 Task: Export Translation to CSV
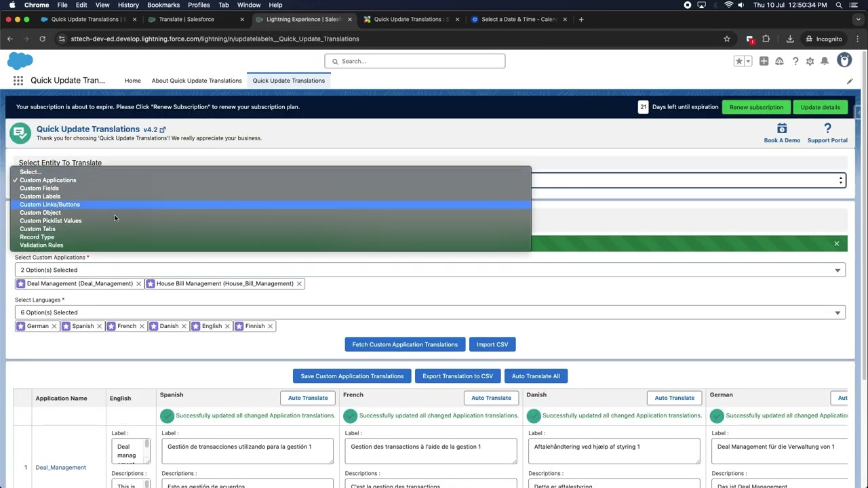click(458, 376)
